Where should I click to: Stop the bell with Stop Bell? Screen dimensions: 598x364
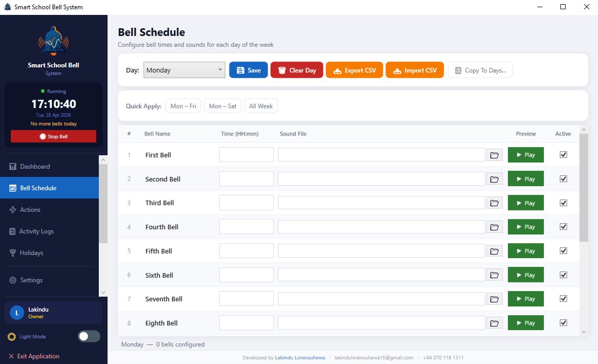coord(54,136)
